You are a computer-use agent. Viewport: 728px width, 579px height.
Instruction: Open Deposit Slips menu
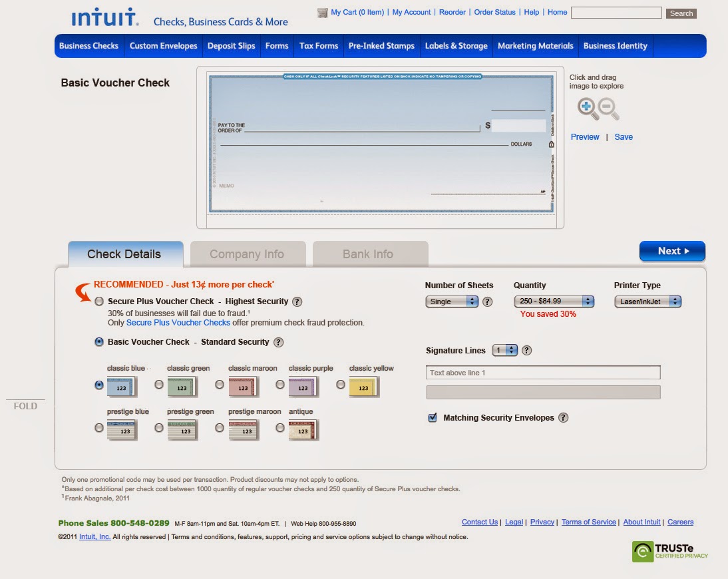(231, 46)
